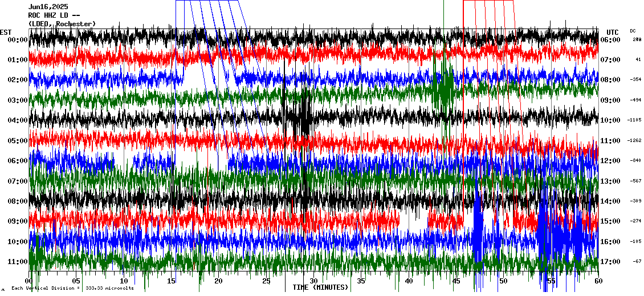
Task: Click the EST column header
Action: pyautogui.click(x=6, y=32)
